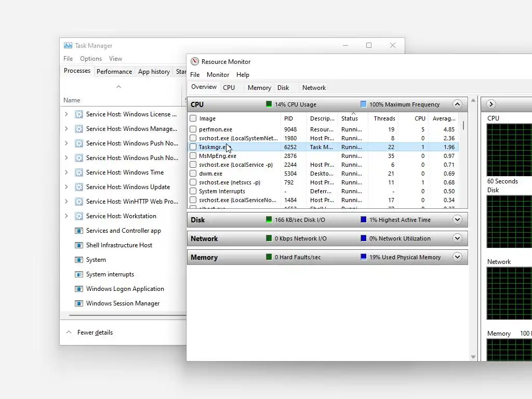Screen dimensions: 532x399
Task: Click the Windows Logon Application icon
Action: tap(79, 289)
